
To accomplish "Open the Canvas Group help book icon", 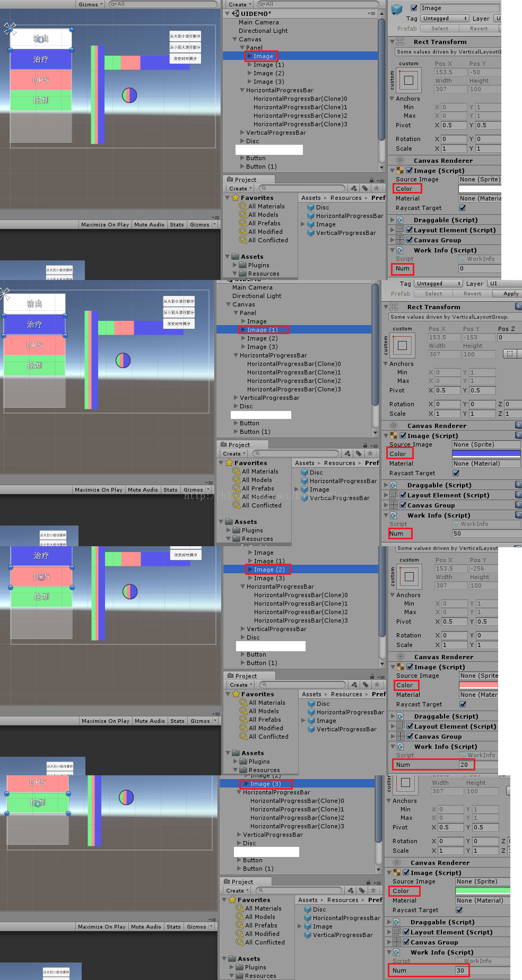I will coord(518,505).
